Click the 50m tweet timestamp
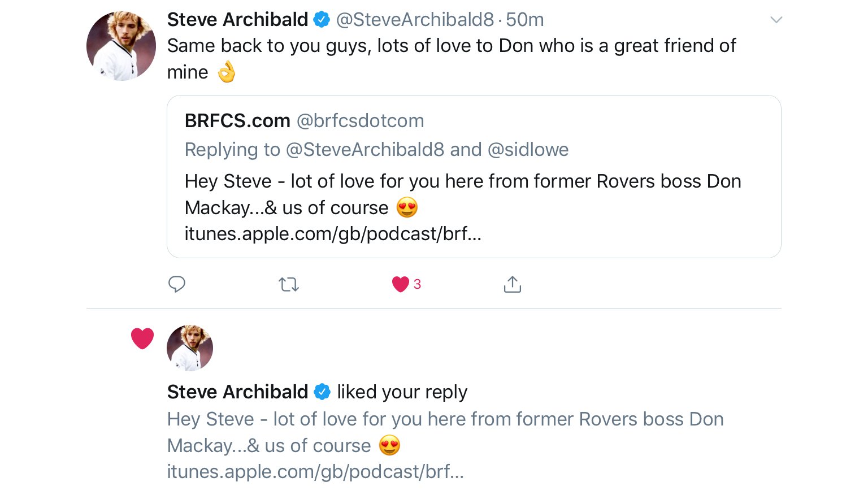The height and width of the screenshot is (495, 868). click(524, 20)
